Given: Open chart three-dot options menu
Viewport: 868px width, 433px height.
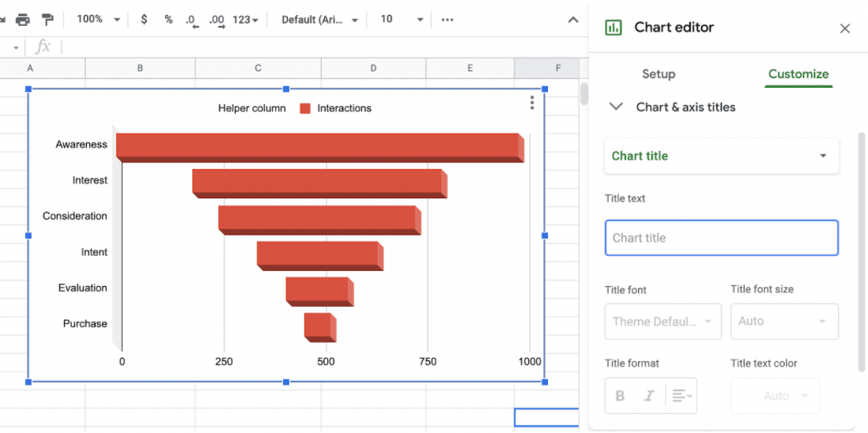Looking at the screenshot, I should pyautogui.click(x=532, y=103).
